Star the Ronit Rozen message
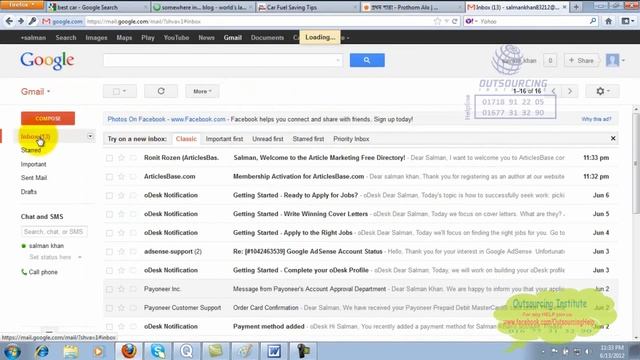The image size is (640, 360). [121, 158]
